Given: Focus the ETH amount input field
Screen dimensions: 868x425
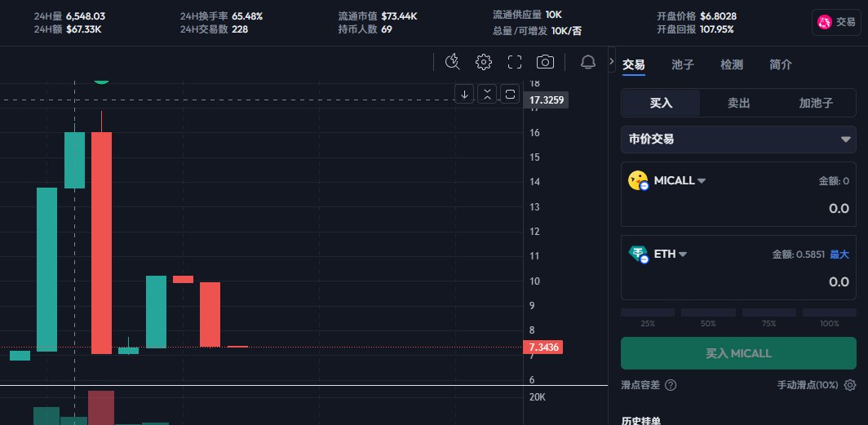Looking at the screenshot, I should point(738,282).
